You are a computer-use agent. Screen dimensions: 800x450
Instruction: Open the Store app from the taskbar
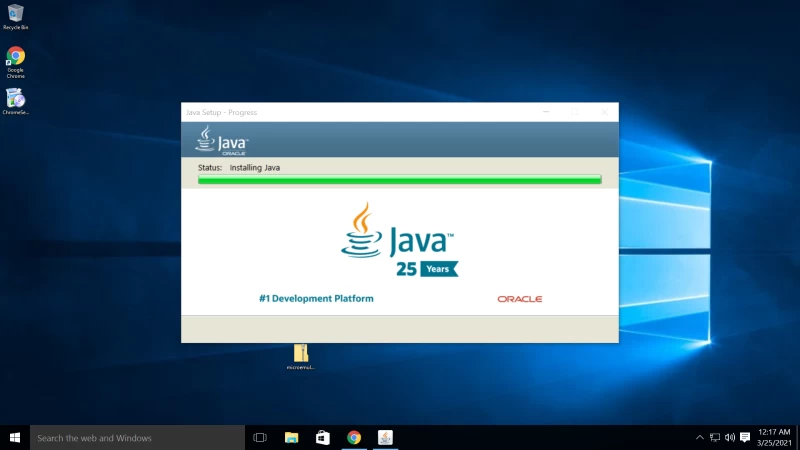coord(322,437)
